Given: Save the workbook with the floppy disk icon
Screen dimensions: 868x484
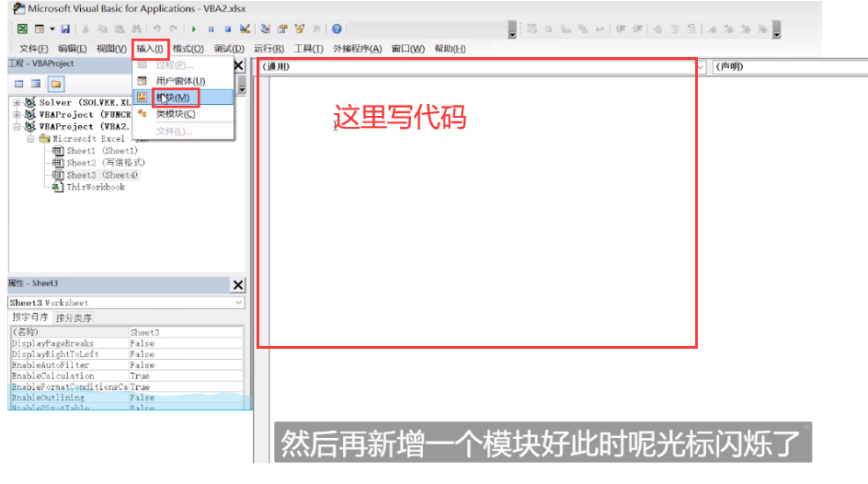Looking at the screenshot, I should [x=65, y=29].
